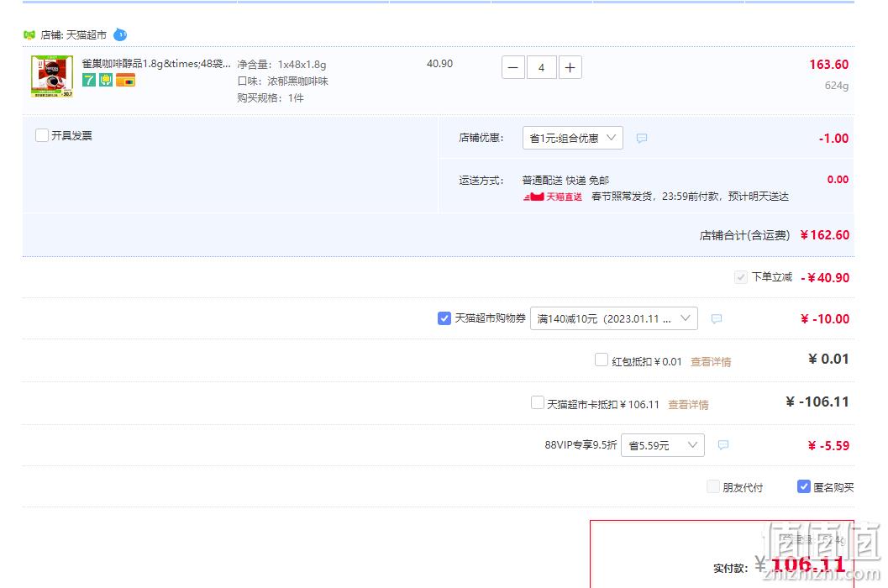Open the 88VIP 省5.59元 dropdown
888x588 pixels.
pyautogui.click(x=663, y=445)
